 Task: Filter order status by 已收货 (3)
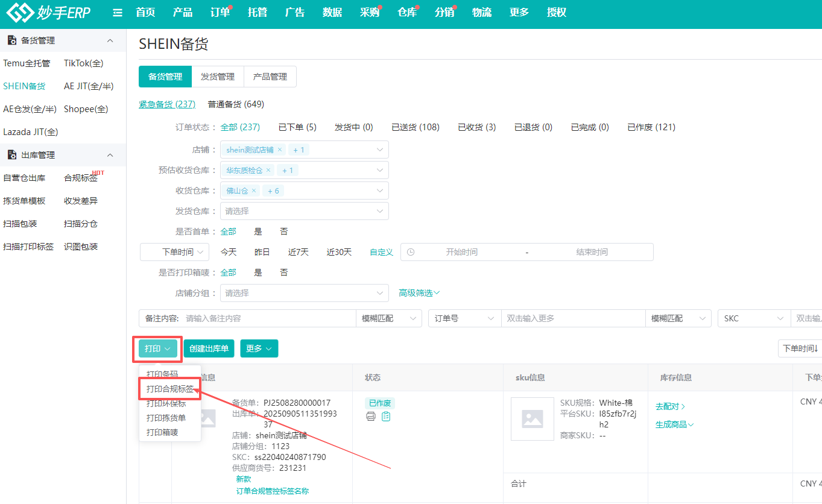coord(477,127)
